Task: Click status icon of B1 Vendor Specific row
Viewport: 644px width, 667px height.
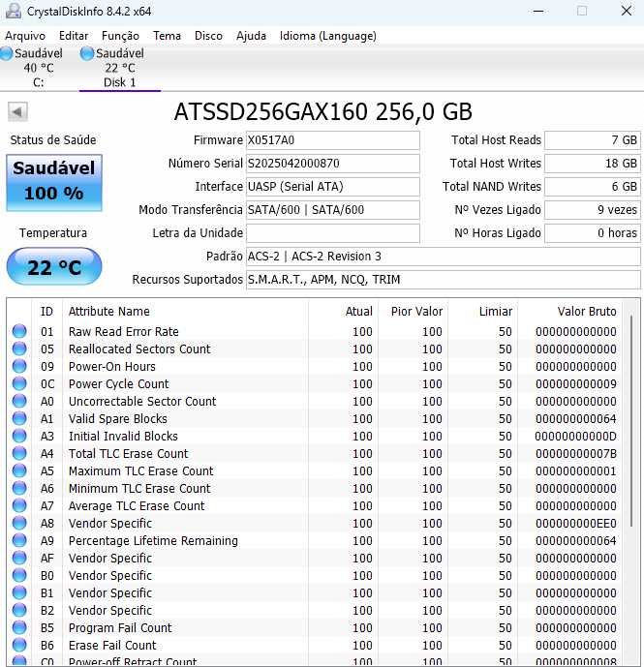Action: pyautogui.click(x=19, y=593)
